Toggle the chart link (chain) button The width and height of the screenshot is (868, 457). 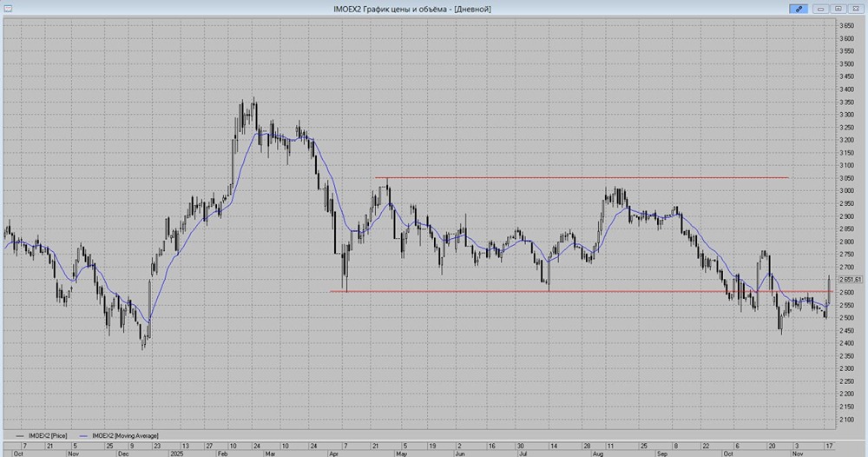tap(798, 8)
